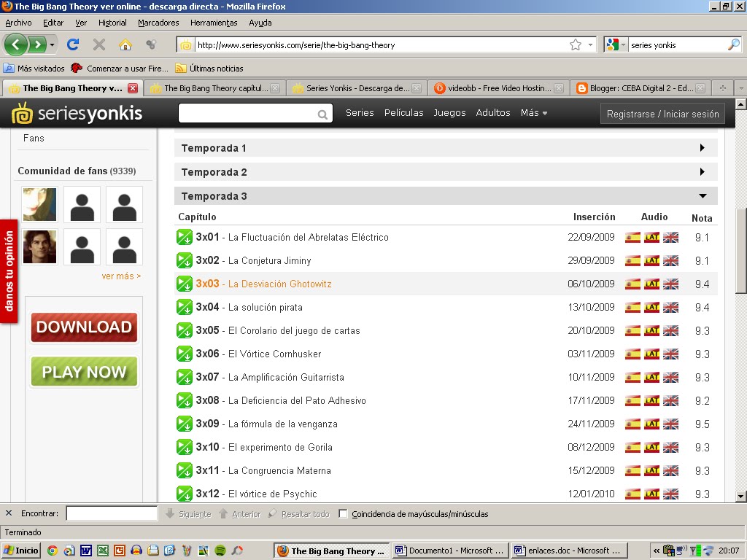
Task: Switch to Series Yonkis - Descarga tab
Action: point(357,88)
